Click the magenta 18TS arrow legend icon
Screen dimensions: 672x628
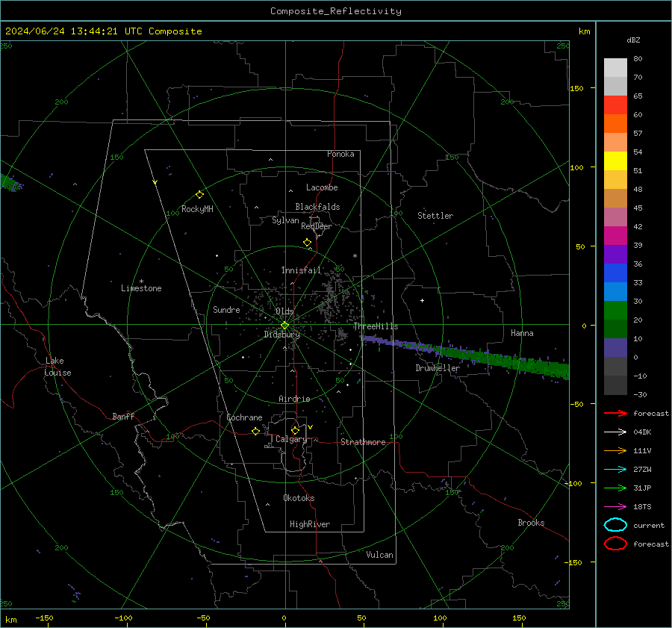click(615, 507)
